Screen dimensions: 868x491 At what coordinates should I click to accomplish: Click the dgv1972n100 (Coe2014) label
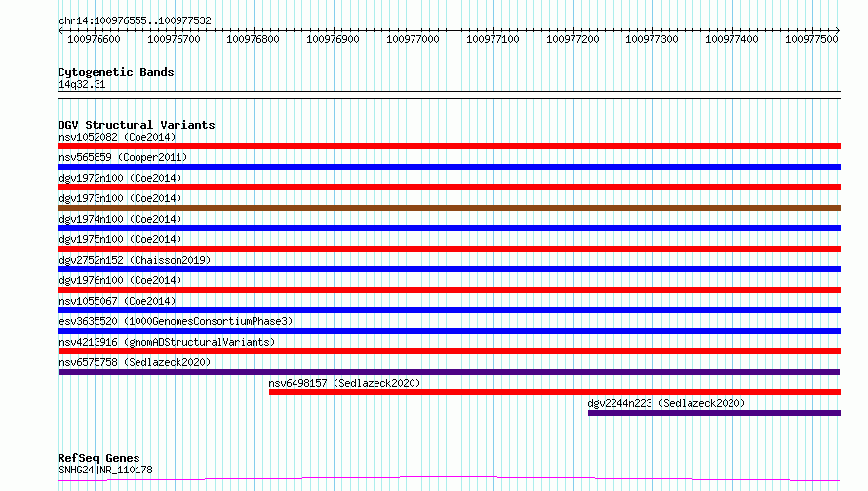coord(120,178)
